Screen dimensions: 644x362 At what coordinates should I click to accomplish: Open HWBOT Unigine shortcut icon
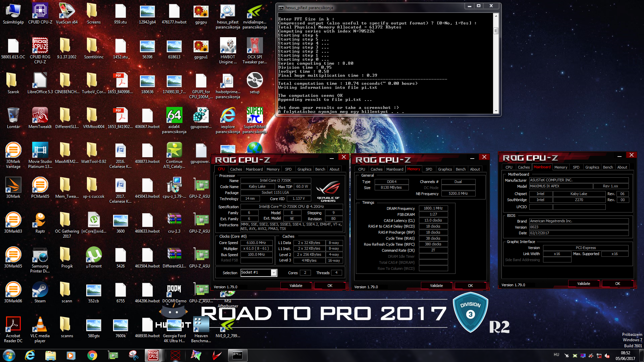pyautogui.click(x=228, y=50)
